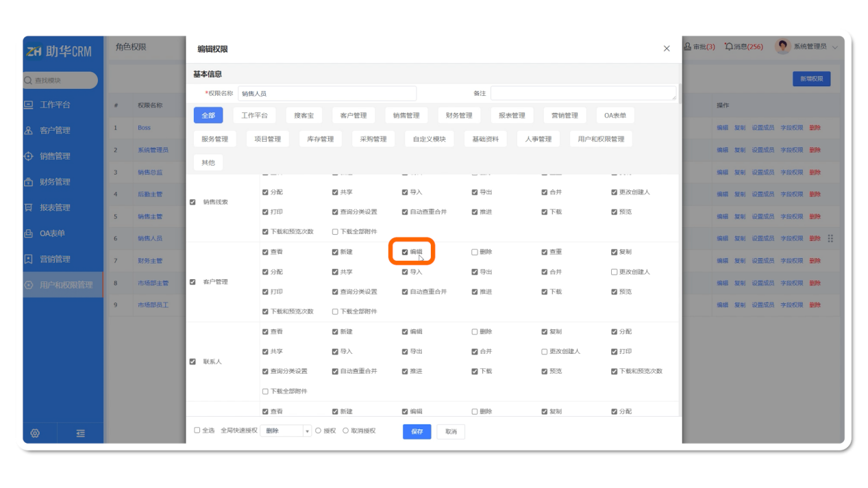
Task: Click the 消息 notification bell icon
Action: (x=728, y=47)
